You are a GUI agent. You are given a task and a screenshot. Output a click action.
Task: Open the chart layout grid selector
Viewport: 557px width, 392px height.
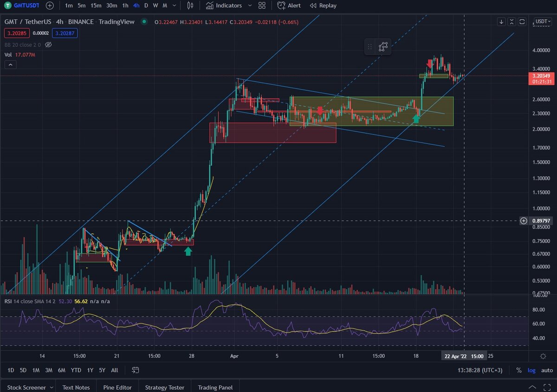tap(262, 6)
